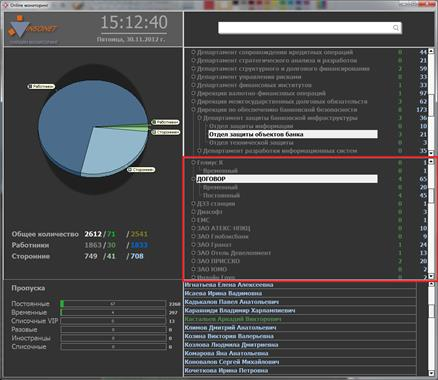
Task: Select the Постоянный item under ДОГОВОР
Action: [x=221, y=195]
